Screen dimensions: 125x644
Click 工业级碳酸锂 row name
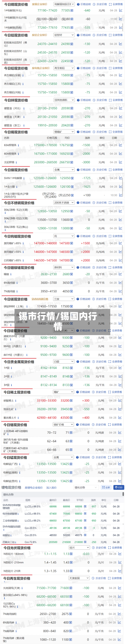pos(10,521)
